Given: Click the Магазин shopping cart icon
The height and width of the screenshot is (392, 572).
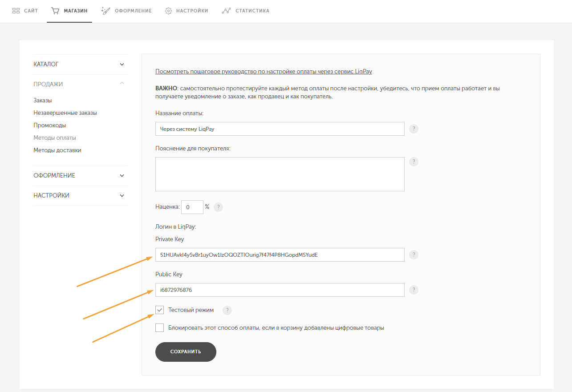Looking at the screenshot, I should click(55, 11).
